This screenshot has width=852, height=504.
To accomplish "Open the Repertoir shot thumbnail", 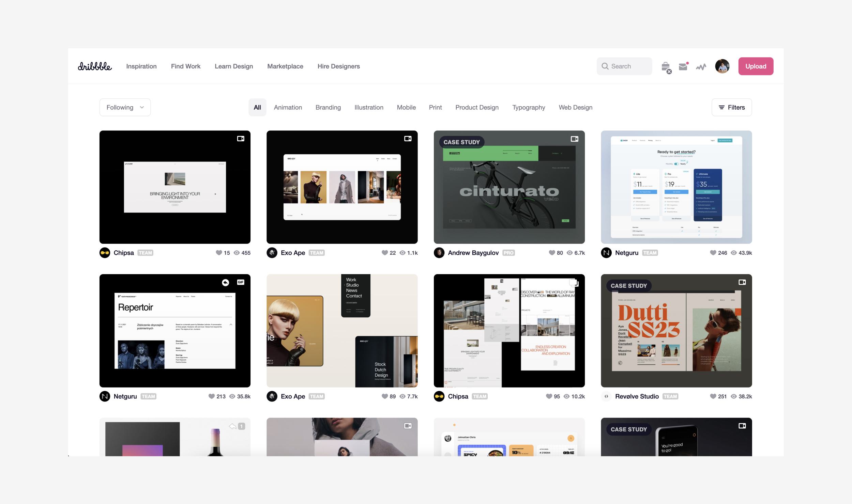I will 175,331.
